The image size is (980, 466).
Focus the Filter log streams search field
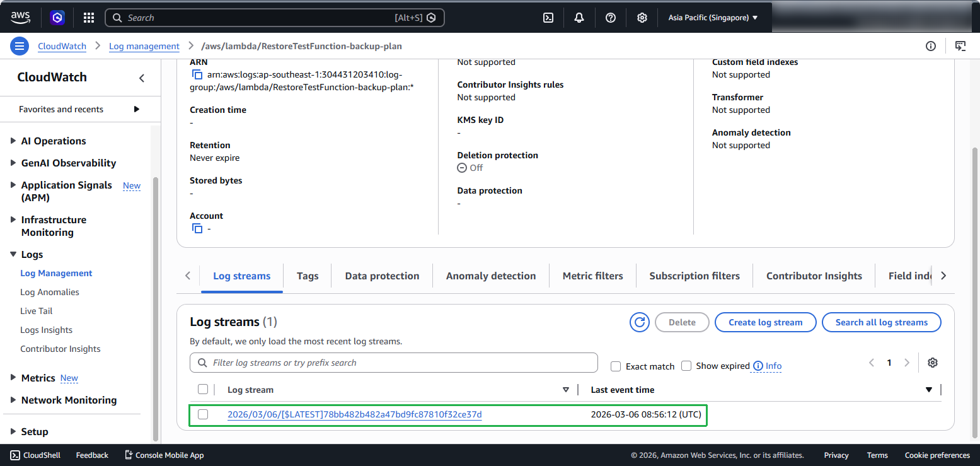tap(394, 363)
